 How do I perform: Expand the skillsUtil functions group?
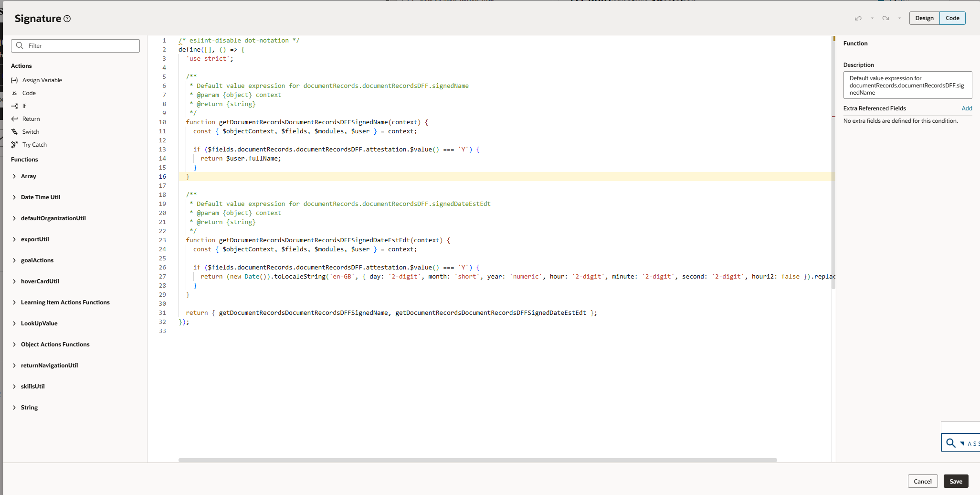14,387
